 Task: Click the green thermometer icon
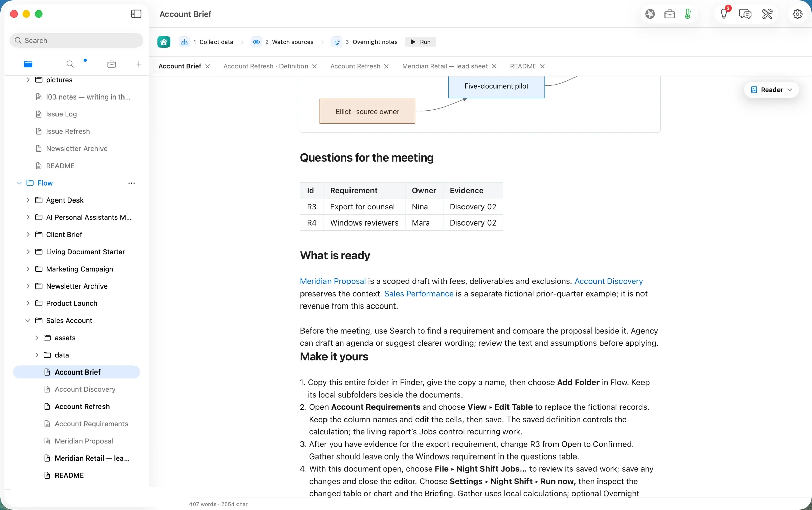pos(688,14)
